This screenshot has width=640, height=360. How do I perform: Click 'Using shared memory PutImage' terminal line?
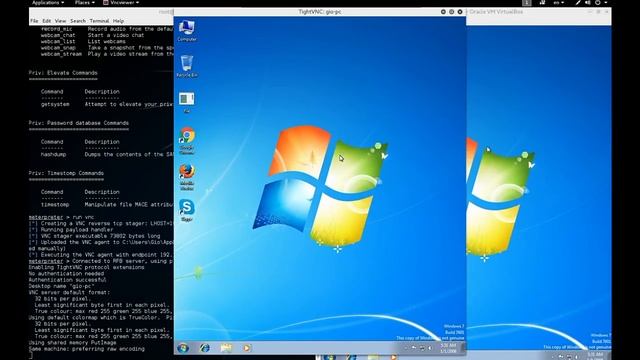coord(73,343)
